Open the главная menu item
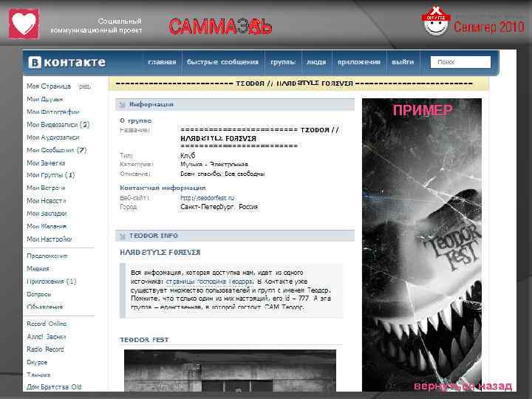Screen dimensions: 532x399 click(162, 62)
